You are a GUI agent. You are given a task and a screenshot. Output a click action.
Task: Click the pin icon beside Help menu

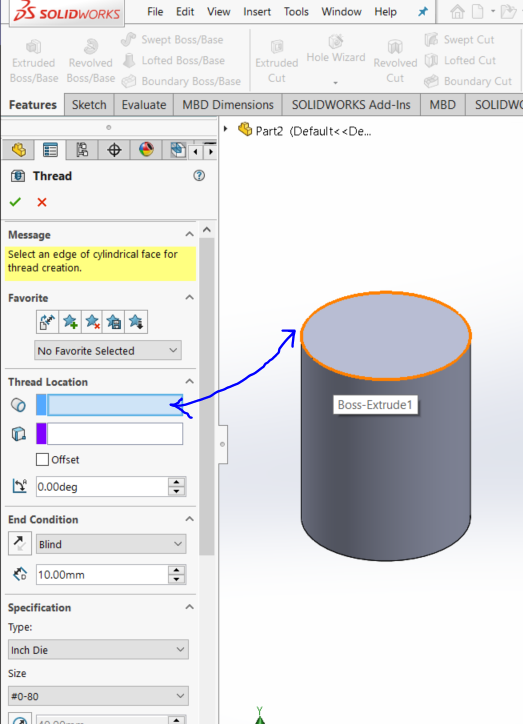pos(422,12)
